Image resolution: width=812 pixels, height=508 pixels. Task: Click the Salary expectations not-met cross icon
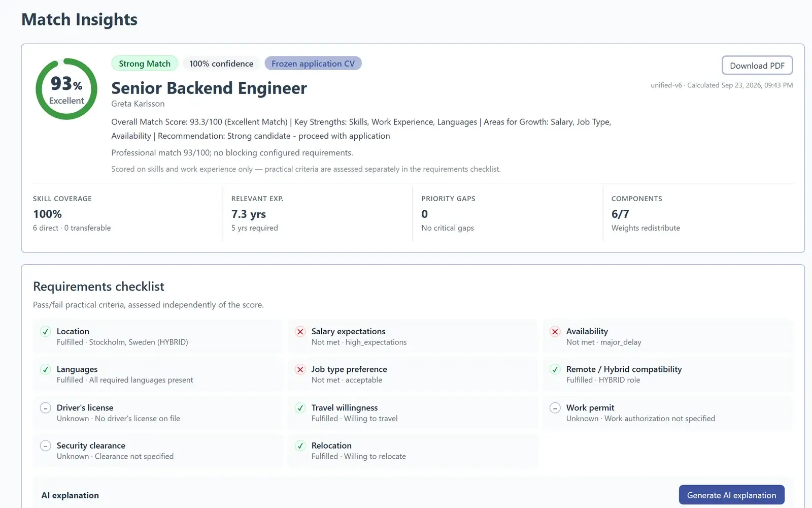click(300, 332)
